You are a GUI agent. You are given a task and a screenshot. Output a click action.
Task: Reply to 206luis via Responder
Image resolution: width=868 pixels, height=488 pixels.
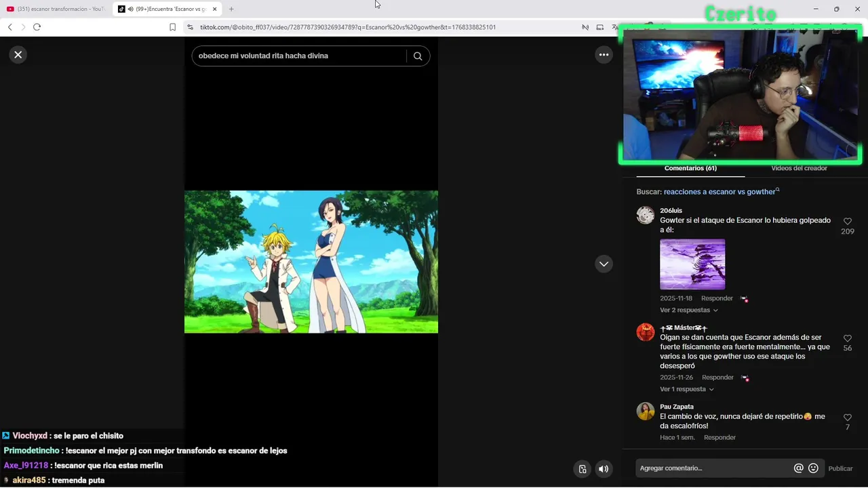(x=717, y=298)
